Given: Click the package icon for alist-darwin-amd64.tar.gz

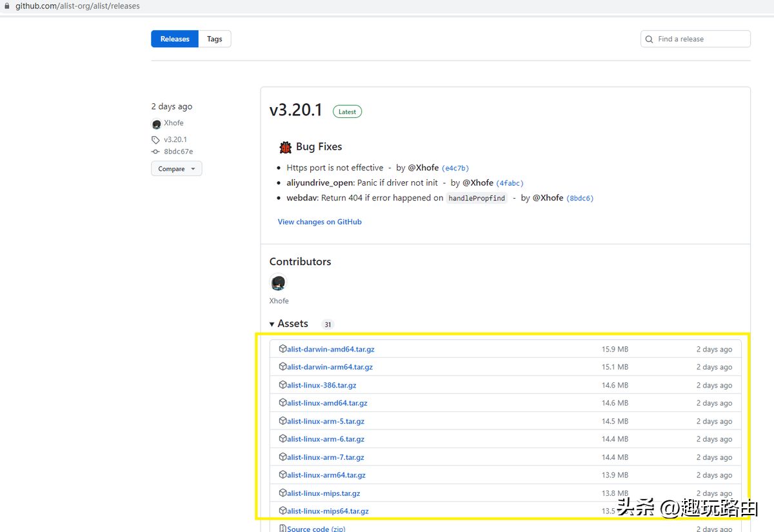Looking at the screenshot, I should (x=283, y=349).
